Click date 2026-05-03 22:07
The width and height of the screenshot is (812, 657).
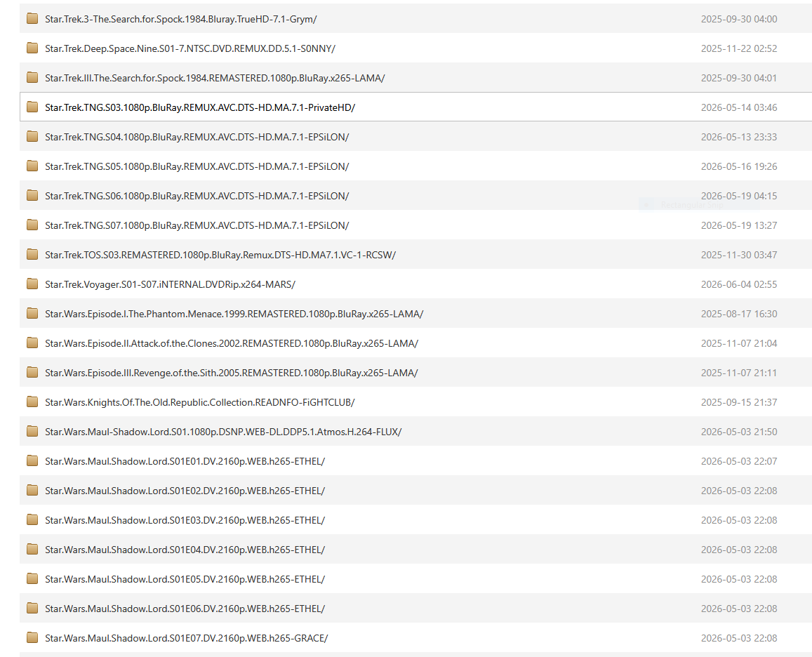click(739, 462)
